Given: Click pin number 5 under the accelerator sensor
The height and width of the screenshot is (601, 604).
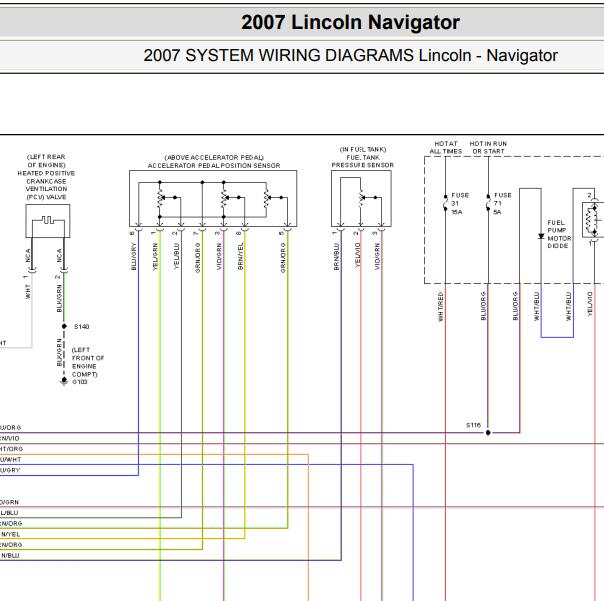Looking at the screenshot, I should pyautogui.click(x=282, y=233).
